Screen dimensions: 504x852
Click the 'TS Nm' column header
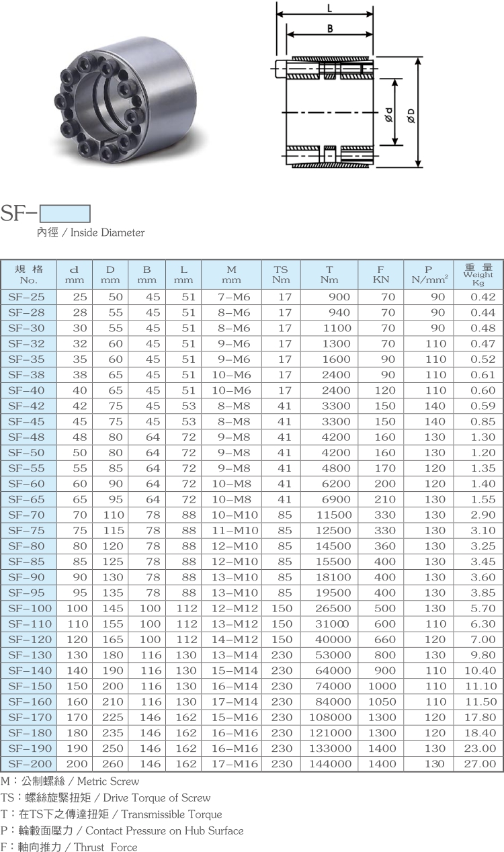[x=281, y=274]
